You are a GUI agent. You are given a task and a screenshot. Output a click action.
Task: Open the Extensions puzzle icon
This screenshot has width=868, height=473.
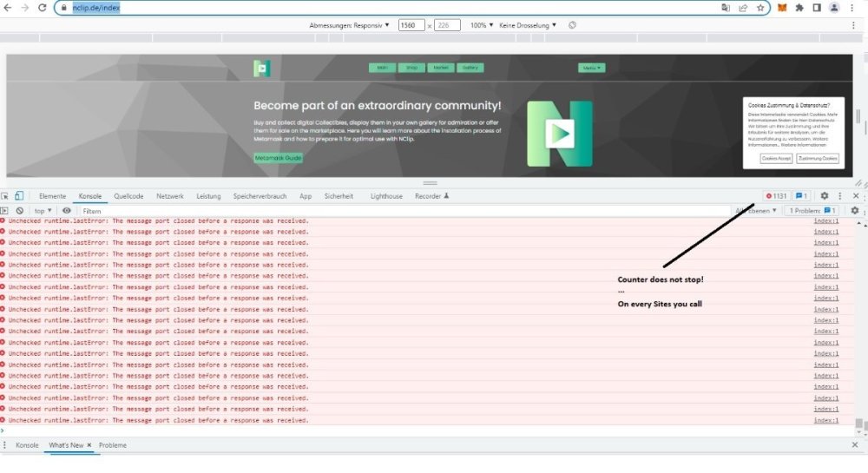799,8
